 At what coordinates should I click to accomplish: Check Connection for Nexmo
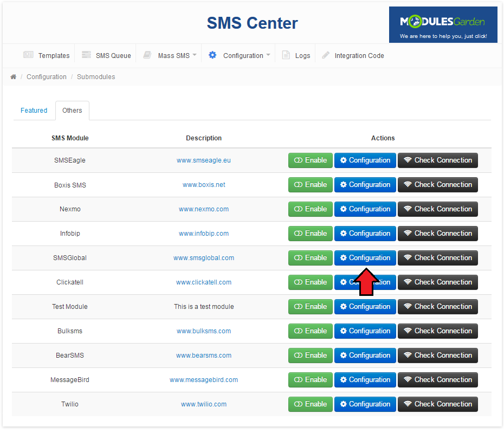438,209
